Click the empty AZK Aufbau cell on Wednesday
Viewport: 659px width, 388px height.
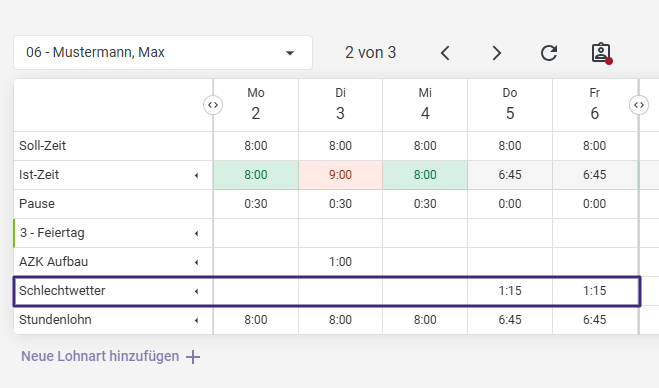[425, 262]
